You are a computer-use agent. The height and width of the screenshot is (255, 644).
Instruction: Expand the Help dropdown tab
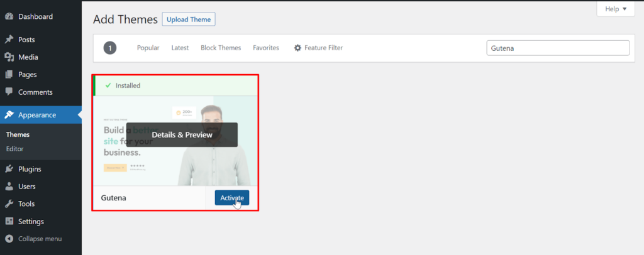pos(615,9)
